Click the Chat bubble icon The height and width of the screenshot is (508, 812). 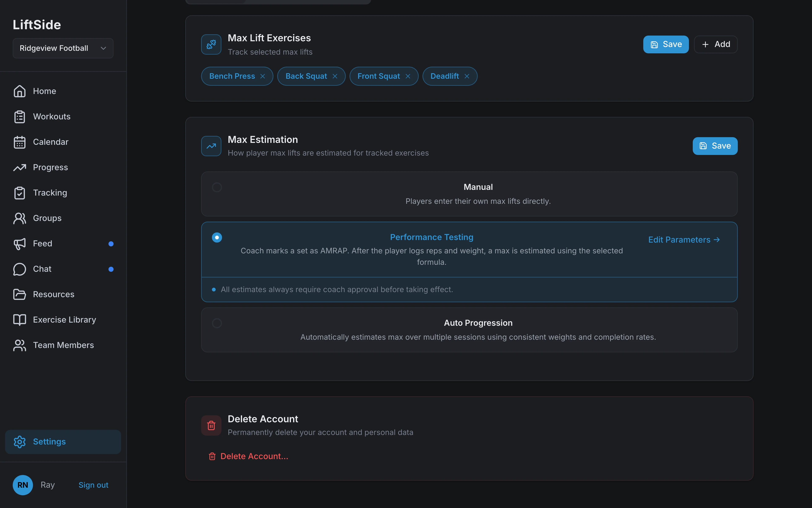coord(19,269)
